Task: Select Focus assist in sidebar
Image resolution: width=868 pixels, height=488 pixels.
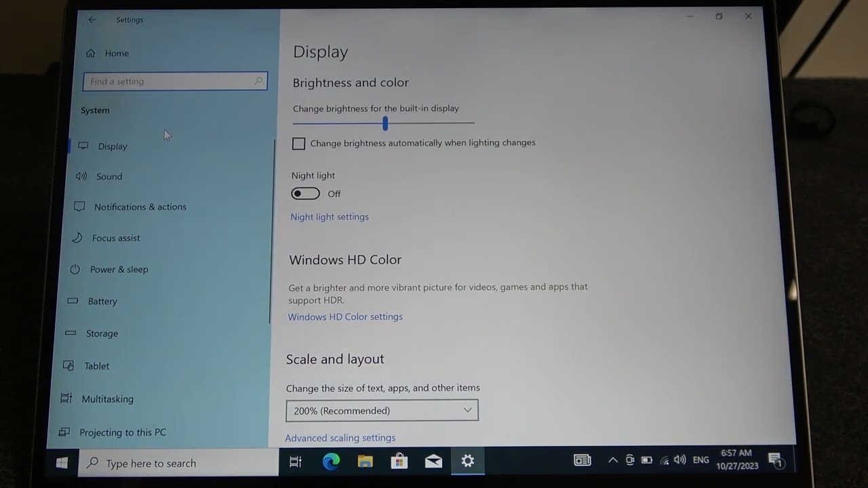Action: (x=116, y=238)
